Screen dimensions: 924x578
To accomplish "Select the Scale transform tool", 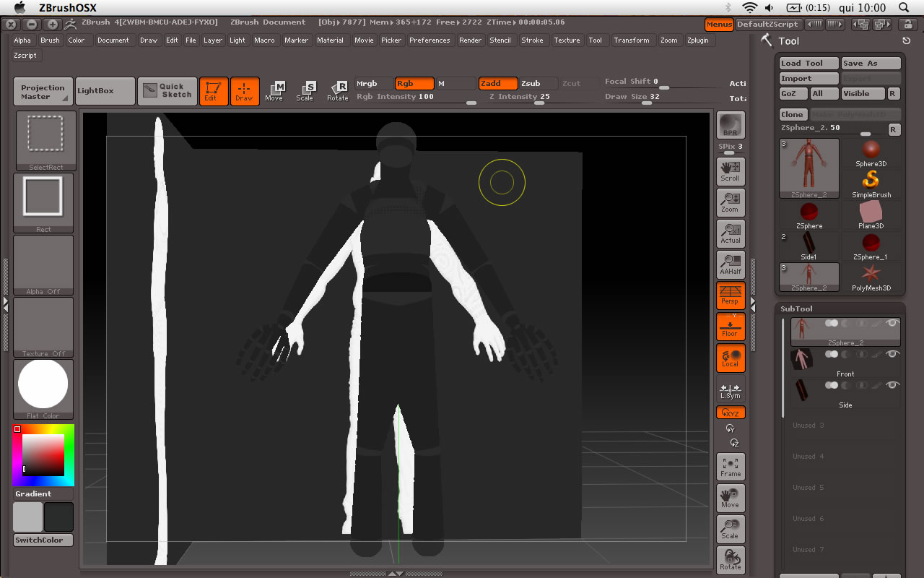I will 305,91.
